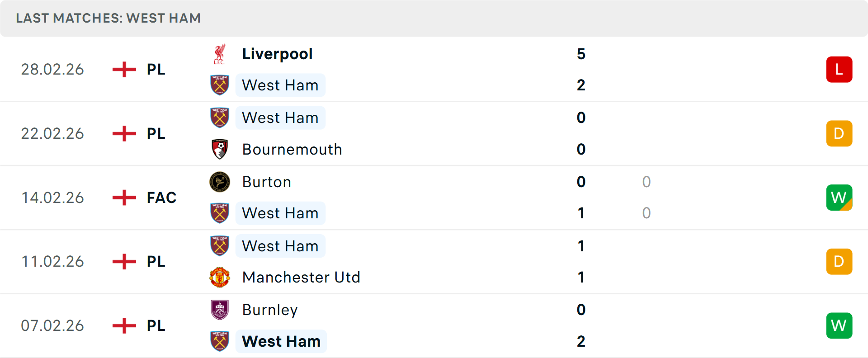
Task: Click the Liverpool club crest
Action: click(220, 54)
